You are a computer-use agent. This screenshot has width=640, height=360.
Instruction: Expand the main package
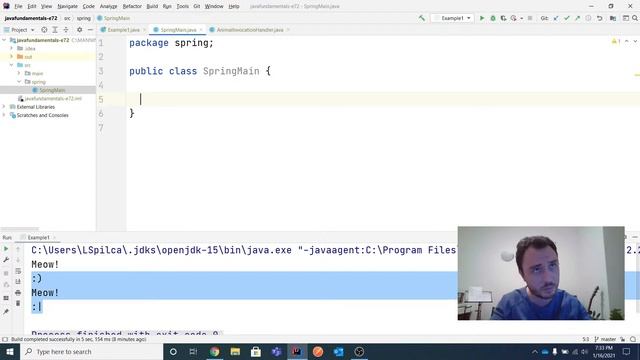[19, 73]
